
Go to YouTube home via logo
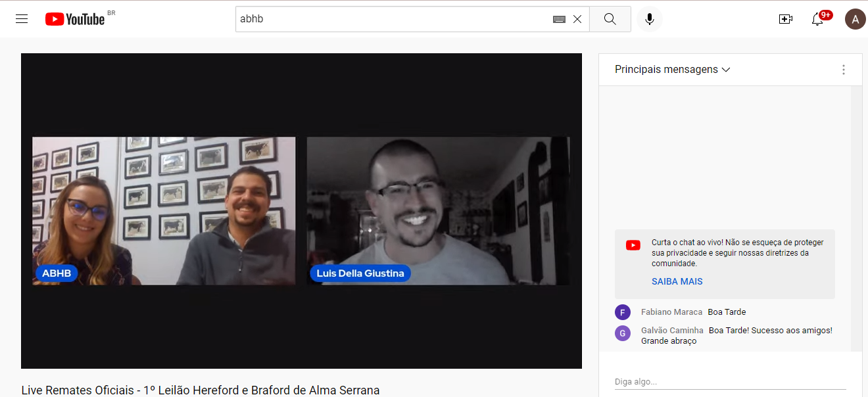coord(75,19)
